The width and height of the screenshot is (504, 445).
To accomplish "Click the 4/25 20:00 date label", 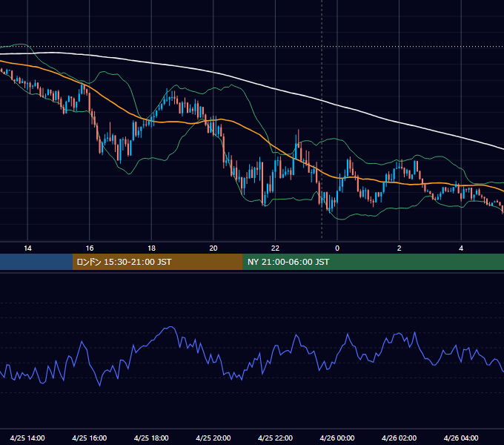I will (213, 438).
